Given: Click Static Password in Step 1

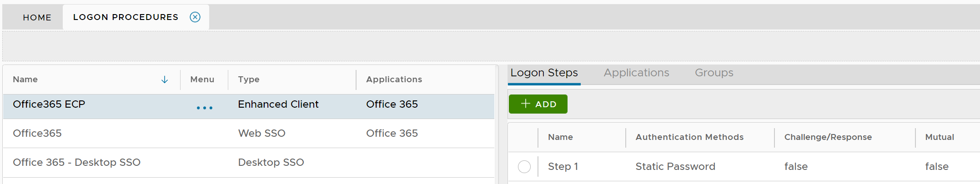Looking at the screenshot, I should coord(675,167).
